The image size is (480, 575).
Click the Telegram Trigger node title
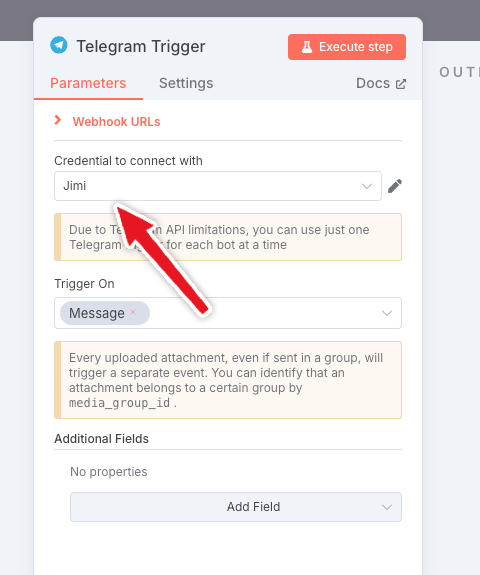[141, 47]
